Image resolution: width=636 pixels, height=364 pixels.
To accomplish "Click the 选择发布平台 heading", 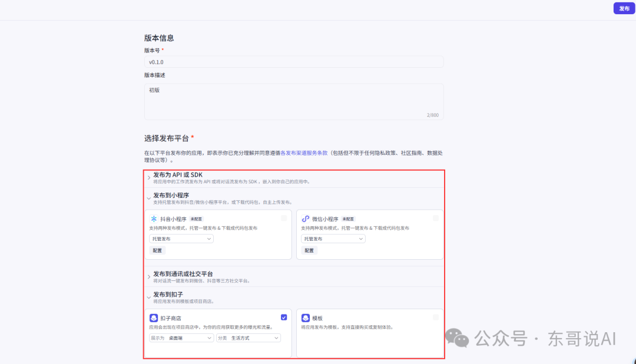I will coord(167,138).
